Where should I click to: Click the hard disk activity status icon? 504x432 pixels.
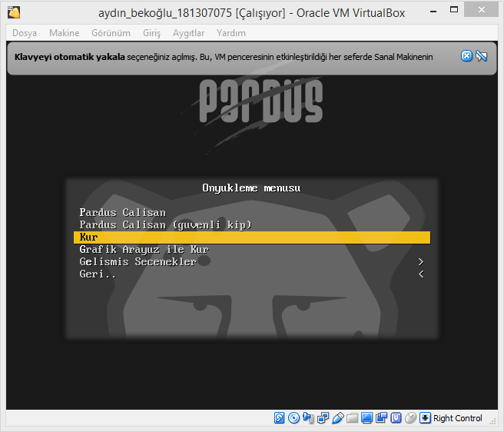pyautogui.click(x=279, y=418)
